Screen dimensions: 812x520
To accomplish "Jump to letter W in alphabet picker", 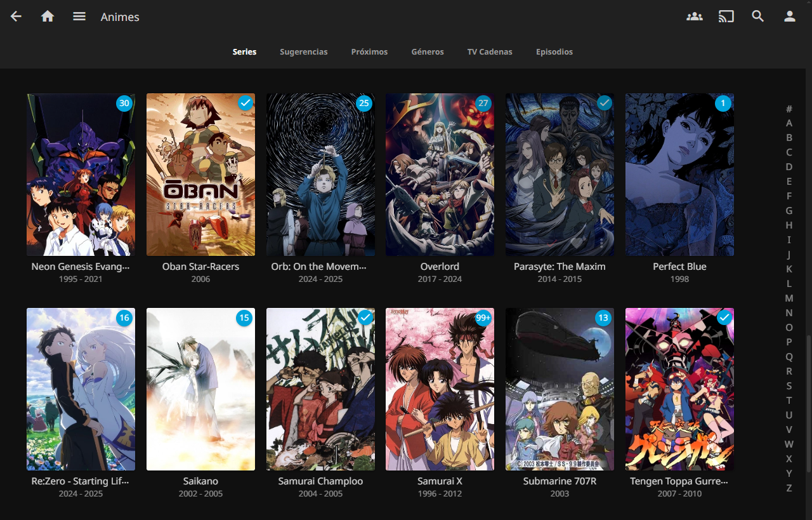I will coord(789,444).
